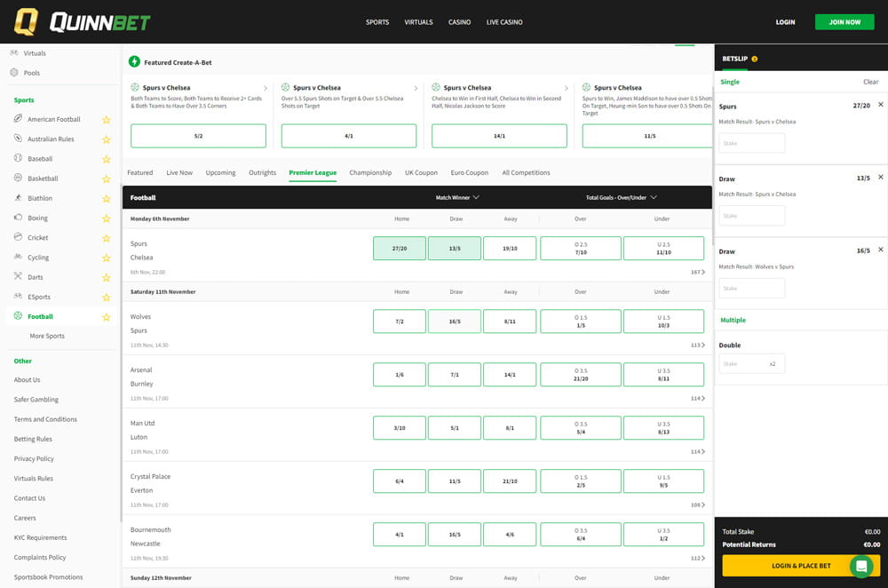The image size is (888, 588).
Task: Click the QuinnBet logo
Action: (x=82, y=22)
